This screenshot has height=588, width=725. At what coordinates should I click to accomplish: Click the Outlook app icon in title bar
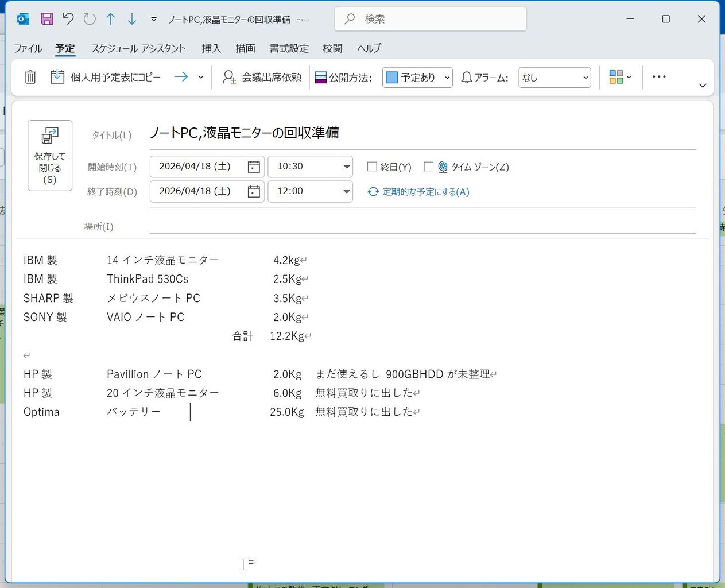[x=23, y=19]
